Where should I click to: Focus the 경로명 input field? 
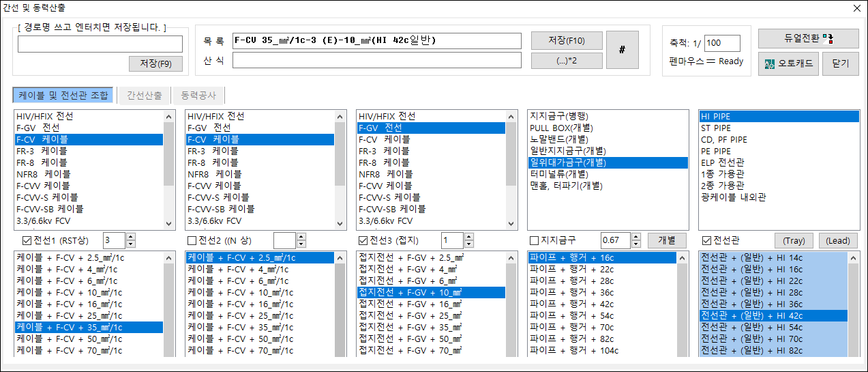coord(100,44)
